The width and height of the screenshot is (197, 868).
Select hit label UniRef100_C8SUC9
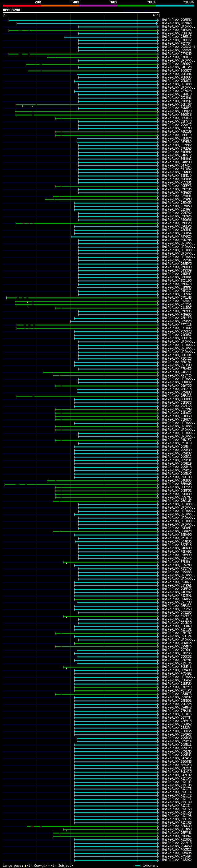click(177, 118)
